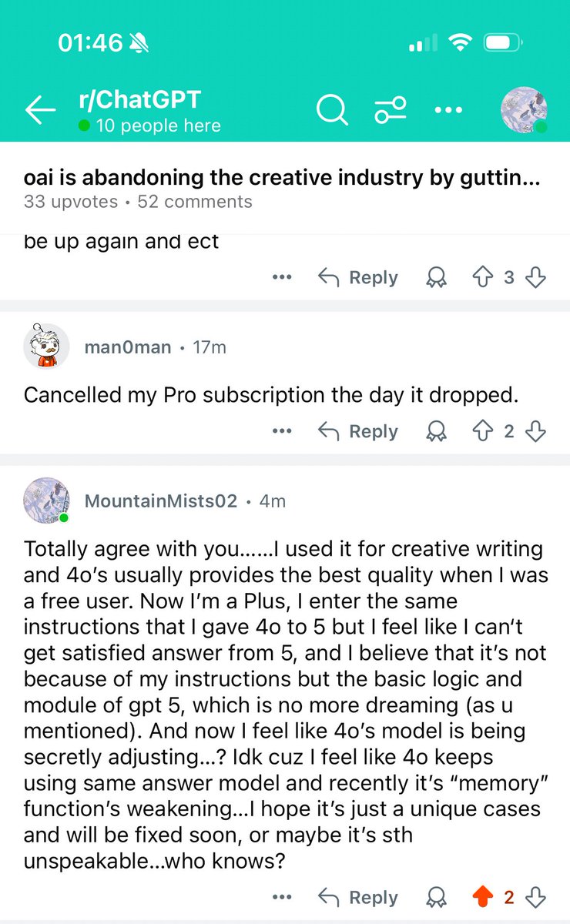Award the comment ending 'be up again and ect'
This screenshot has width=570, height=924.
(437, 278)
